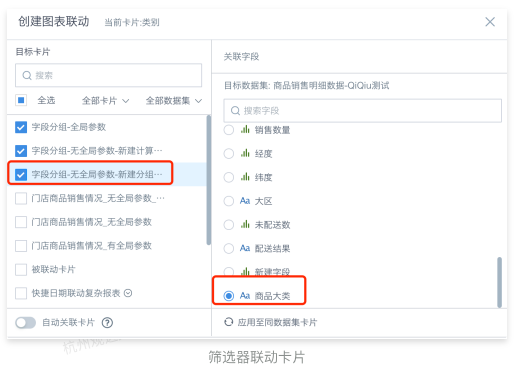Toggle the 全选 select-all checkbox

[x=21, y=100]
